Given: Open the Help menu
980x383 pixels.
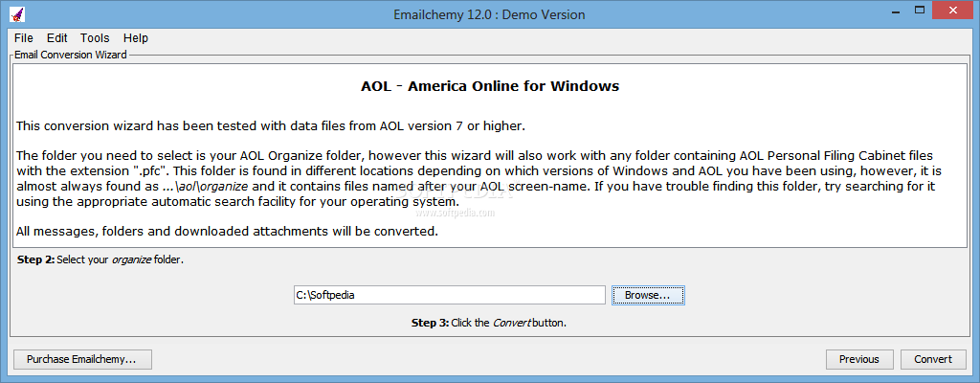Looking at the screenshot, I should 136,38.
